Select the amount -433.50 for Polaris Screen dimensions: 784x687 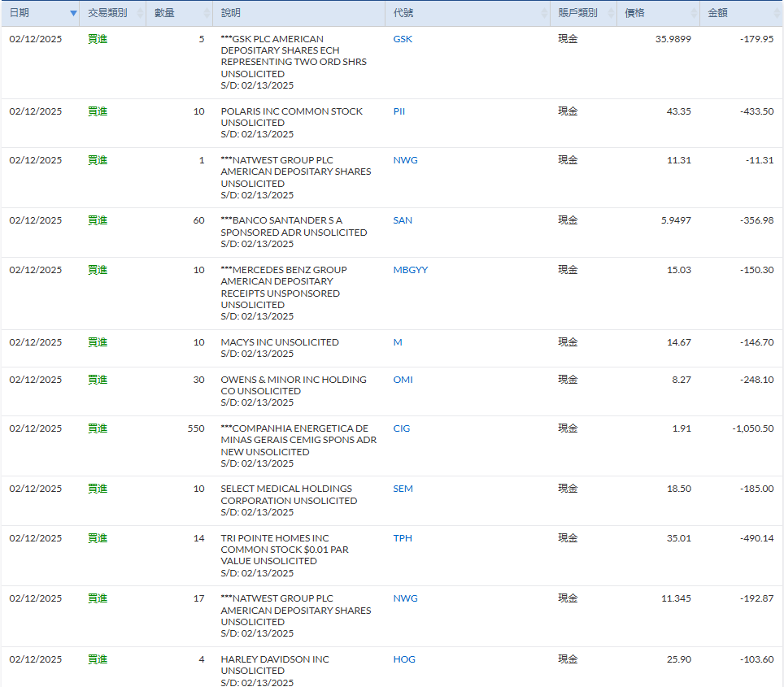pyautogui.click(x=757, y=111)
